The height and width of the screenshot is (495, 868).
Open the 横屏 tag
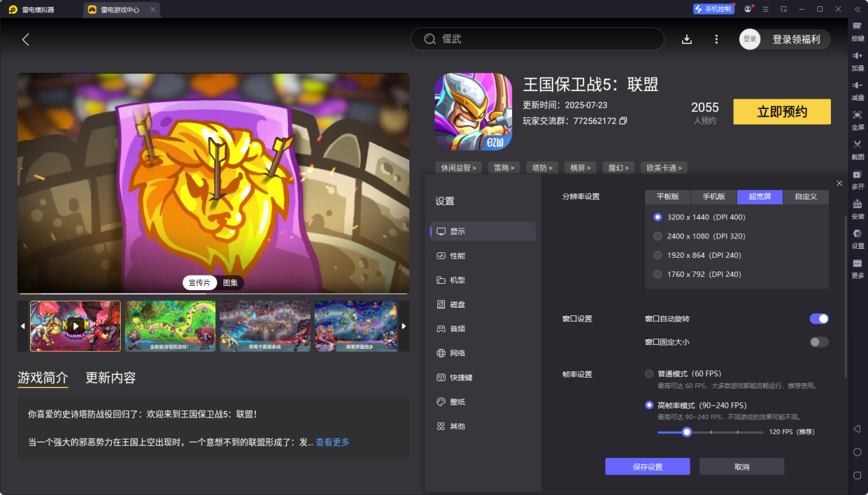tap(579, 167)
